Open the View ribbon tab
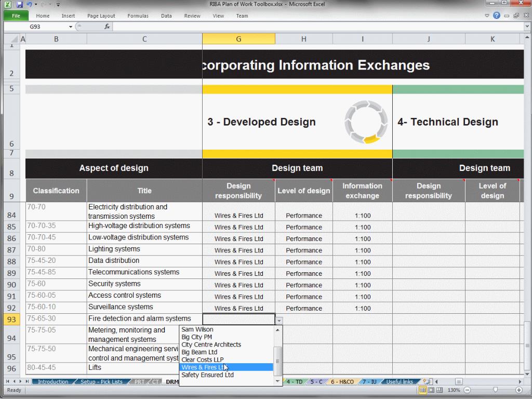The height and width of the screenshot is (399, 532). [x=218, y=16]
